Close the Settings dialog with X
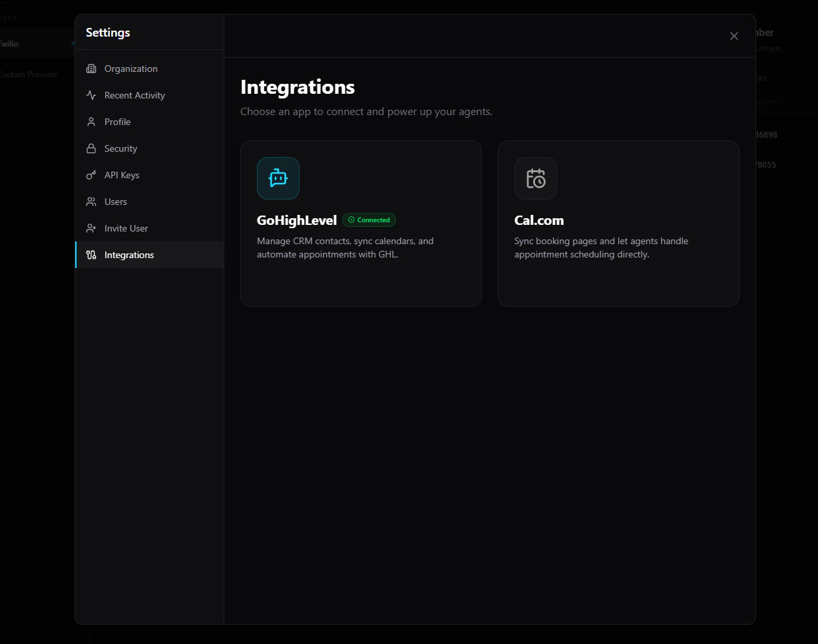The height and width of the screenshot is (644, 818). point(734,36)
